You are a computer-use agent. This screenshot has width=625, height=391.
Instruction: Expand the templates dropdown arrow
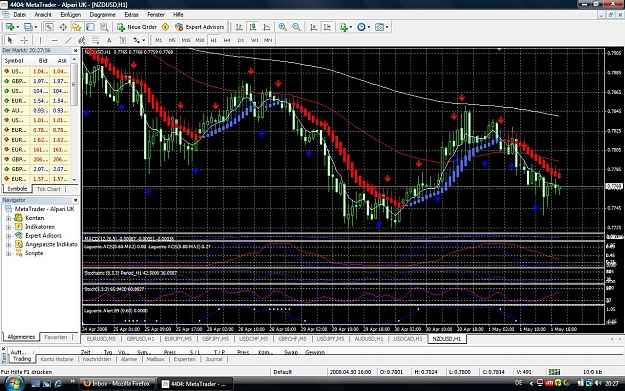tap(387, 27)
